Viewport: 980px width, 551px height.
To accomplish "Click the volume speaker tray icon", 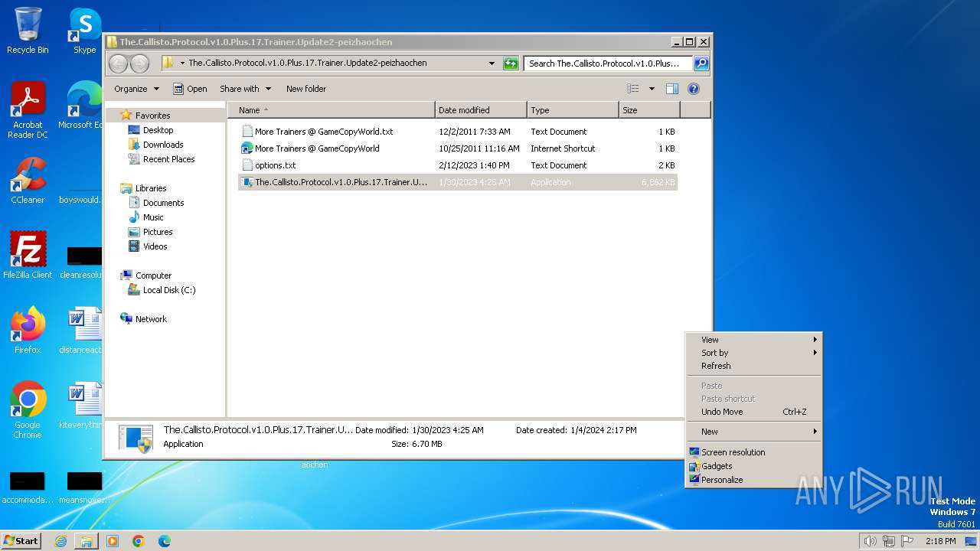I will [x=870, y=541].
